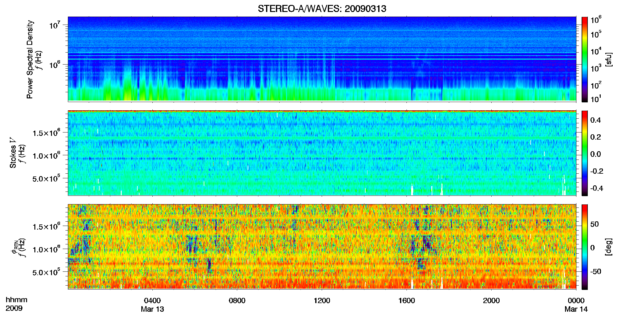Screen dimensions: 644x332
Task: Click the 1.5×10^6 tick on φRTN panel
Action: (x=46, y=227)
